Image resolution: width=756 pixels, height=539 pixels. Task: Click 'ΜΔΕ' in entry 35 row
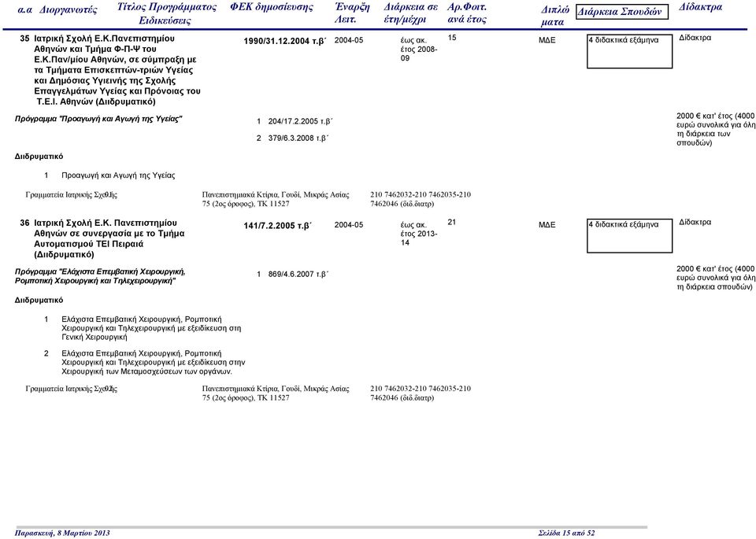547,40
